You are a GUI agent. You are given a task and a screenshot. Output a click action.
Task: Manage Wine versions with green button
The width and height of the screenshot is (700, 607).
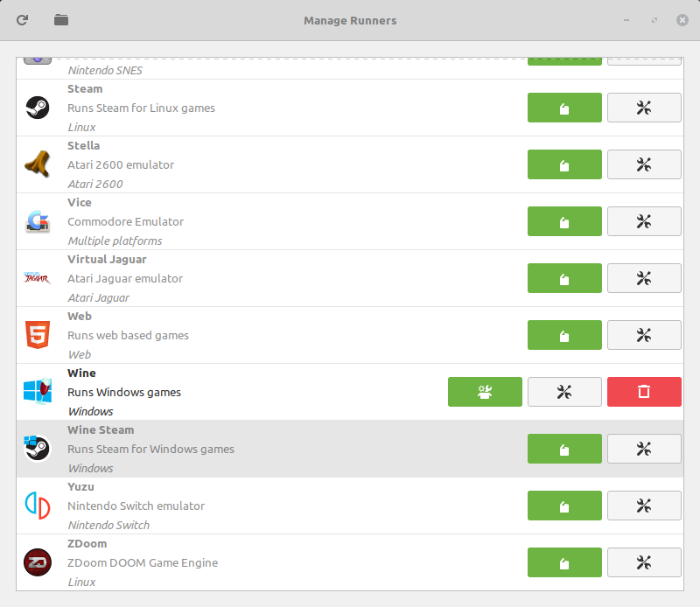[x=485, y=392]
